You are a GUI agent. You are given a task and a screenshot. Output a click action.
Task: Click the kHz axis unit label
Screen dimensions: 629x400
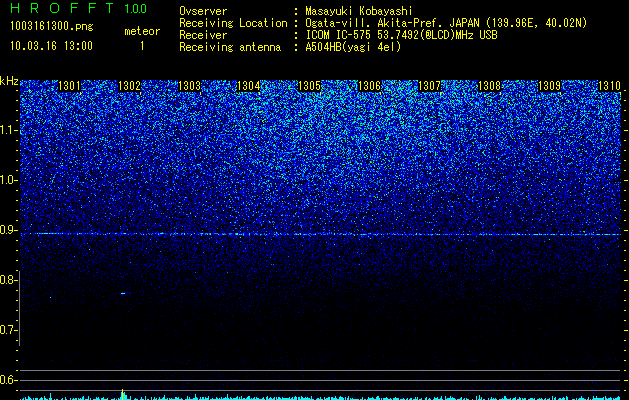9,81
